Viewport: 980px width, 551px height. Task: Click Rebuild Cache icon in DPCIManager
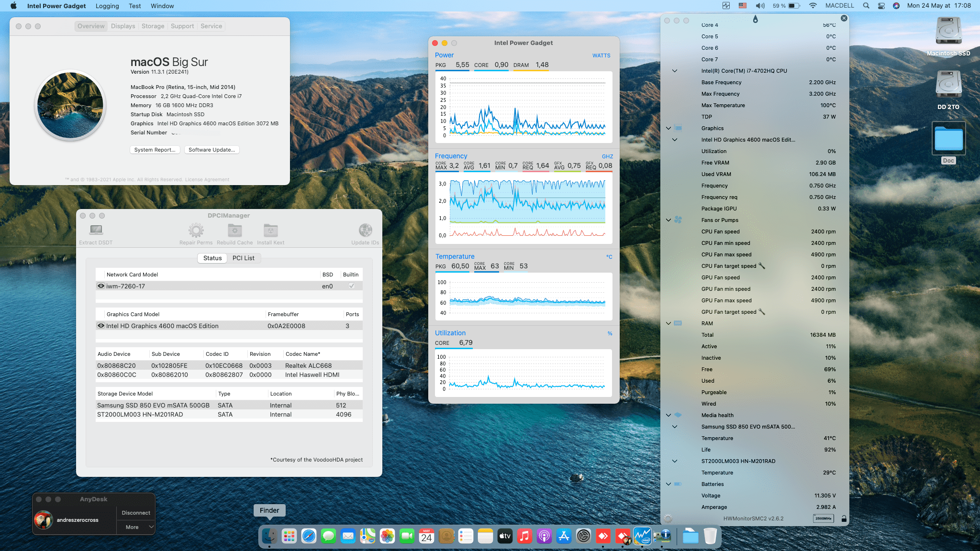click(234, 230)
